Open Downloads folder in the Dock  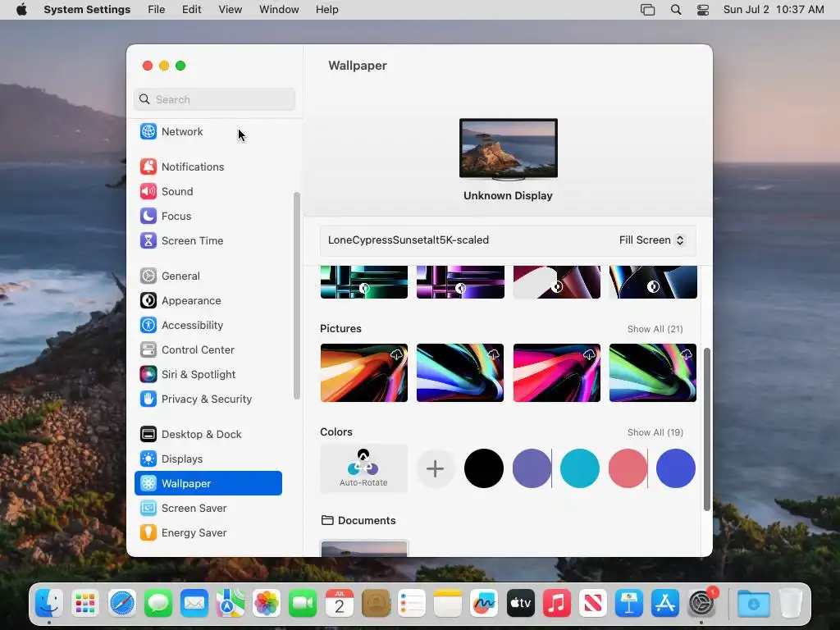click(753, 603)
